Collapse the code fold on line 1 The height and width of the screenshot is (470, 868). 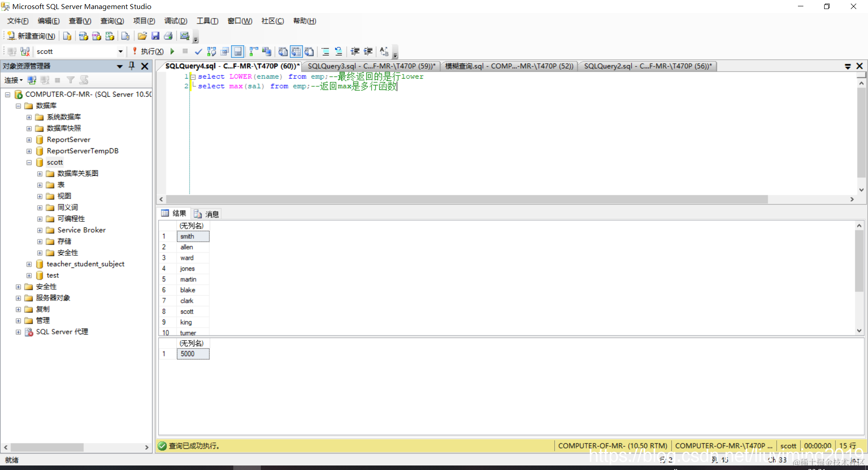pyautogui.click(x=193, y=77)
